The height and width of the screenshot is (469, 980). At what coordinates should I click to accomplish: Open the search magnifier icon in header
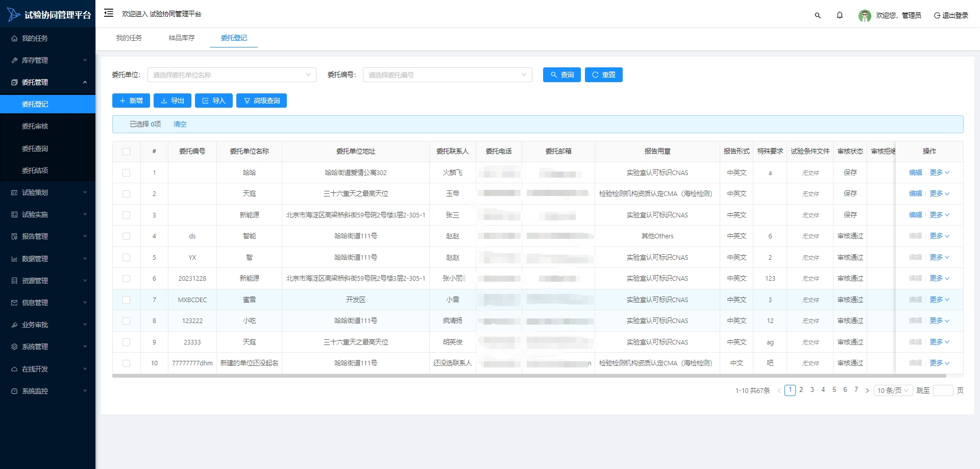coord(818,15)
